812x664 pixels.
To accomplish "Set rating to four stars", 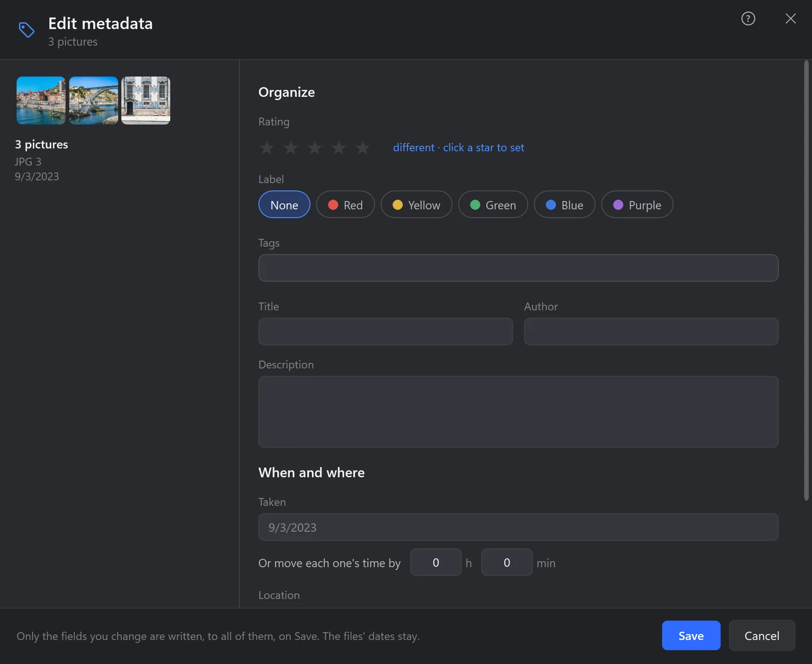I will click(x=339, y=148).
